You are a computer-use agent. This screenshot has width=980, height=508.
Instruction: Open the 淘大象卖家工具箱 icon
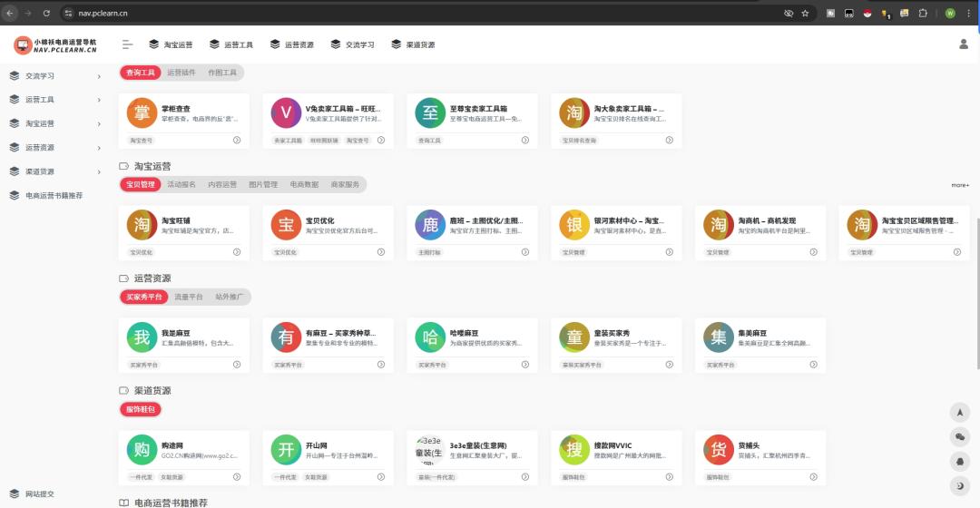click(x=574, y=112)
